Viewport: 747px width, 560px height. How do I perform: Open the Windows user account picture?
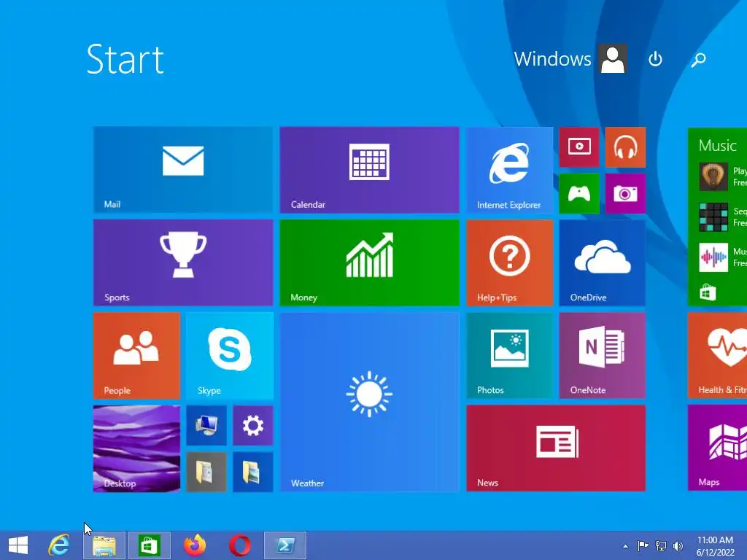coord(613,59)
